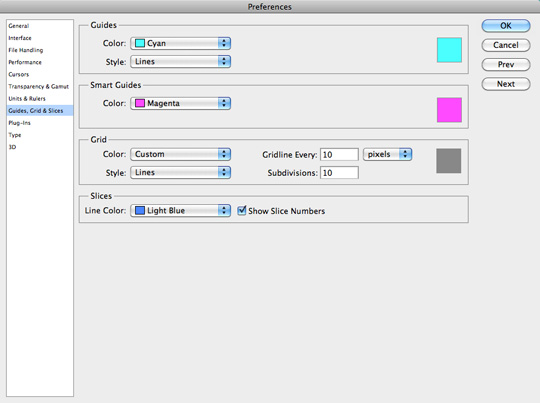540x403 pixels.
Task: Click the Next button
Action: click(506, 84)
